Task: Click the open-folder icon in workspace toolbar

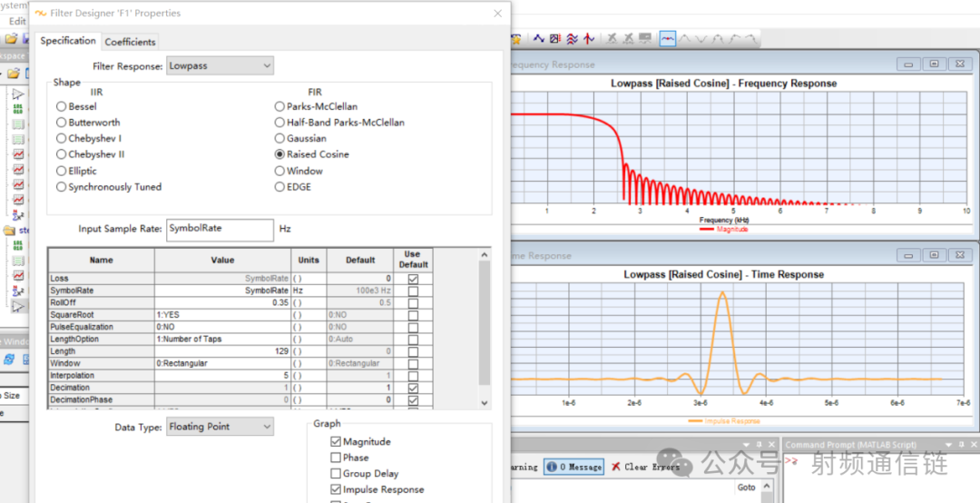Action: tap(14, 74)
